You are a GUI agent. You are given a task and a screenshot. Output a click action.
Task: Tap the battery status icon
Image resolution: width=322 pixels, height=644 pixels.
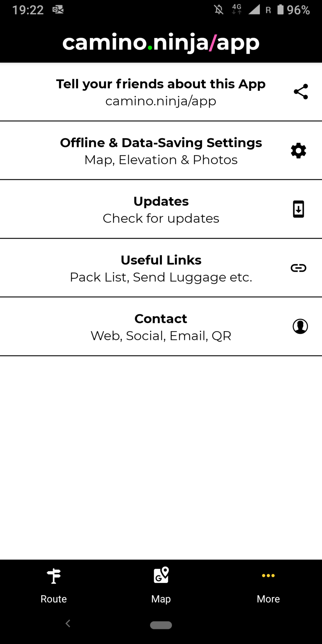point(280,9)
